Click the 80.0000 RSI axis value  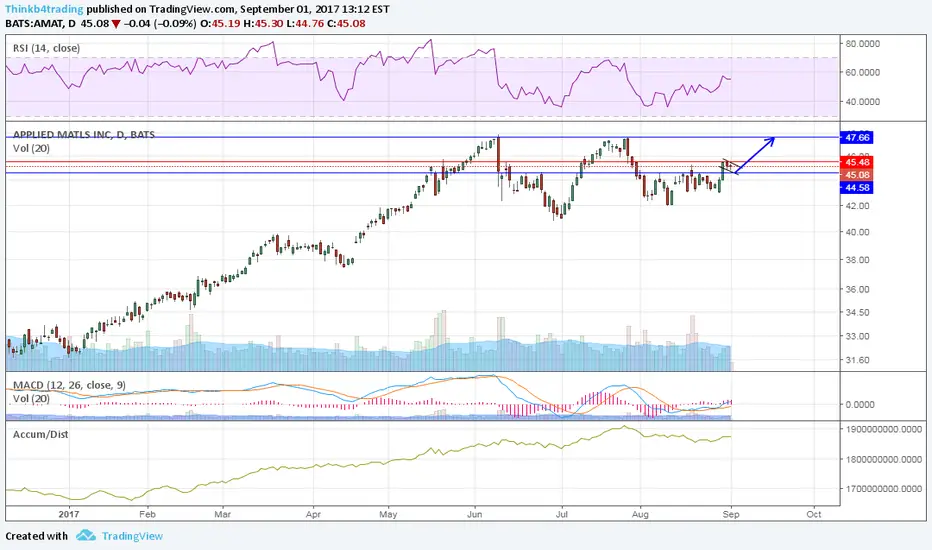coord(862,43)
